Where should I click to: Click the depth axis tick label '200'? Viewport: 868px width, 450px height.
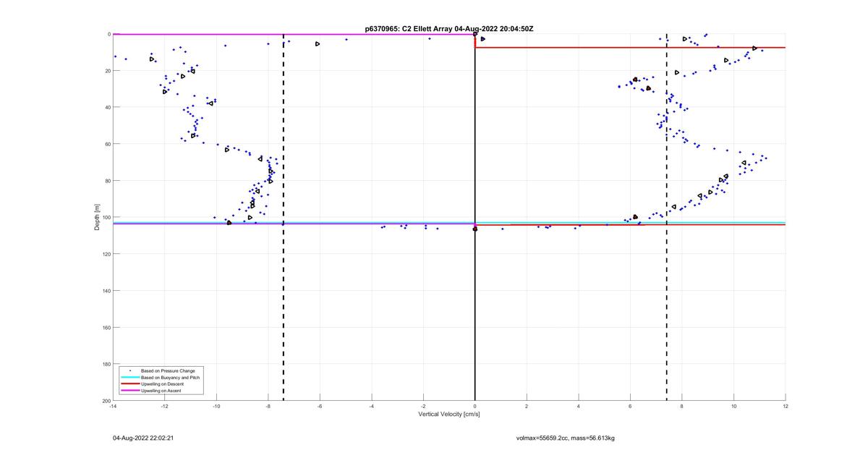click(106, 401)
